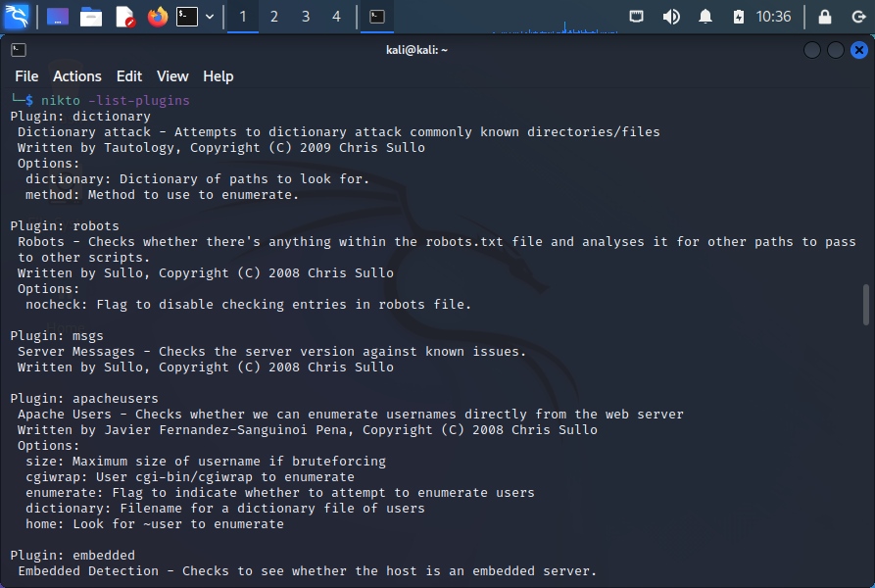Open the View menu
The image size is (875, 588).
click(172, 75)
